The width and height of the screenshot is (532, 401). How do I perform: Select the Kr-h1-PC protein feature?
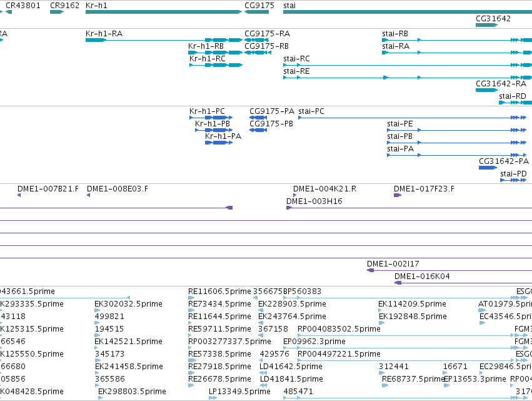tap(211, 118)
